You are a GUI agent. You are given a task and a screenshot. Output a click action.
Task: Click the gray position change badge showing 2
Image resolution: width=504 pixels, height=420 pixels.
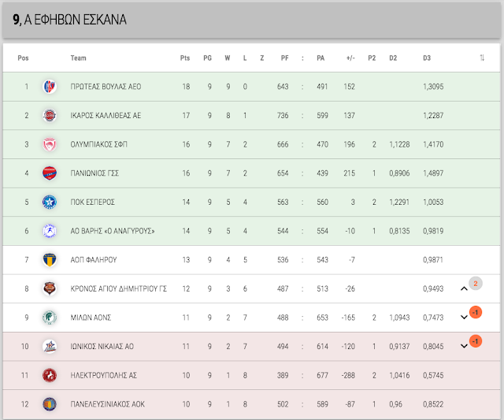pyautogui.click(x=476, y=284)
